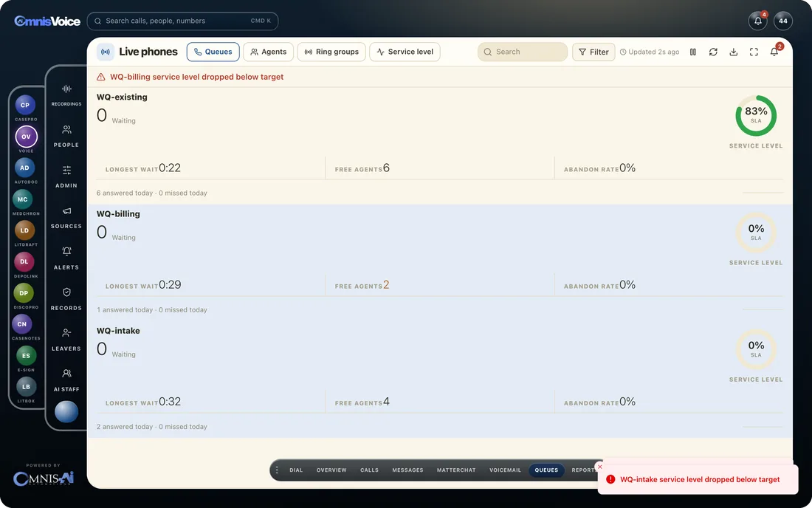Dismiss the WQ-intake alert toast
This screenshot has width=812, height=508.
pyautogui.click(x=599, y=467)
